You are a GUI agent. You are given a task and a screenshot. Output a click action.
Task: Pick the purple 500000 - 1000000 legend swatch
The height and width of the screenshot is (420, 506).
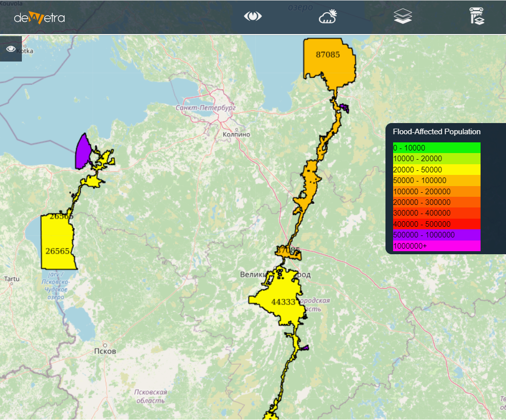[436, 235]
